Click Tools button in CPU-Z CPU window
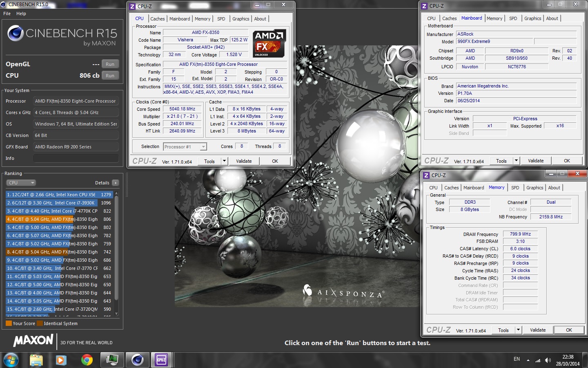The height and width of the screenshot is (368, 588). 209,161
